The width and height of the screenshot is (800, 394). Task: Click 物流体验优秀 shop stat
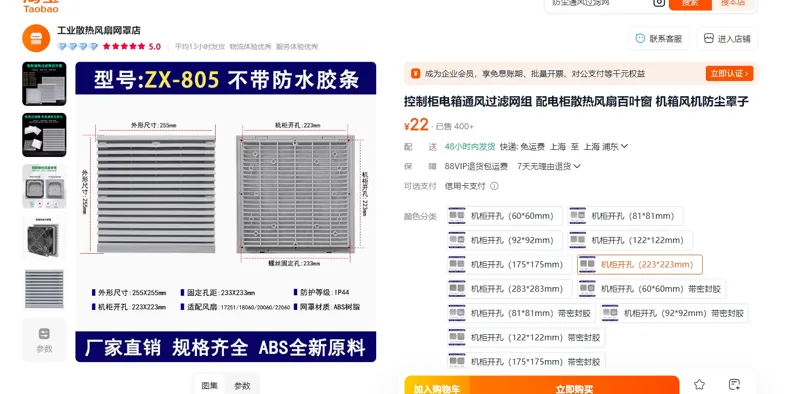[251, 46]
